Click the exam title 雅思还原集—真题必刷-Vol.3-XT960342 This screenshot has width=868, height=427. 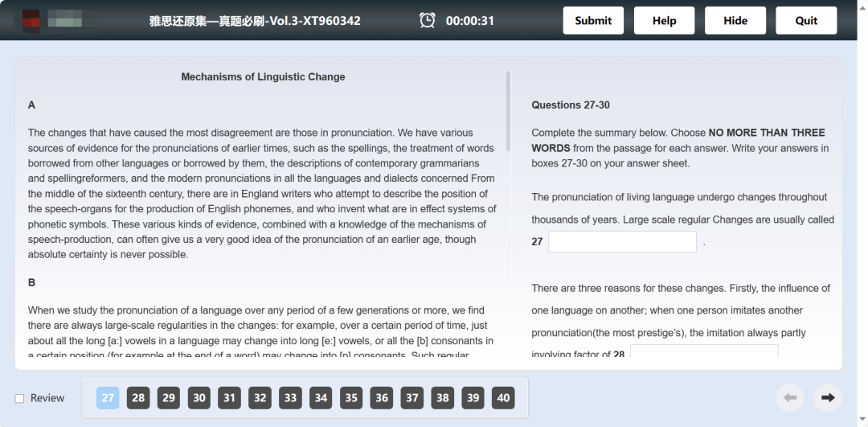[256, 21]
